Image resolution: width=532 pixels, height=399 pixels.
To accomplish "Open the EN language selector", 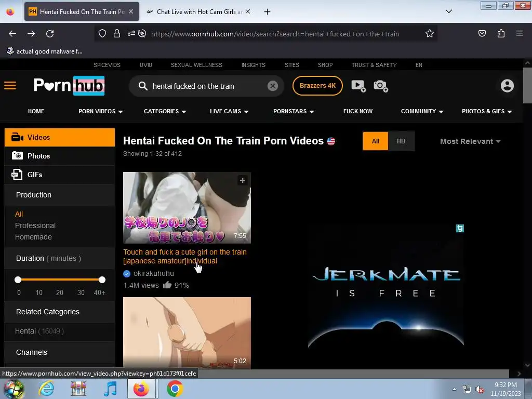I will pyautogui.click(x=419, y=65).
